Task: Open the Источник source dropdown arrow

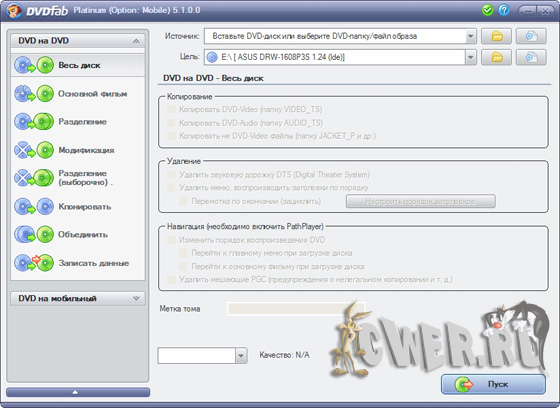Action: (x=471, y=36)
